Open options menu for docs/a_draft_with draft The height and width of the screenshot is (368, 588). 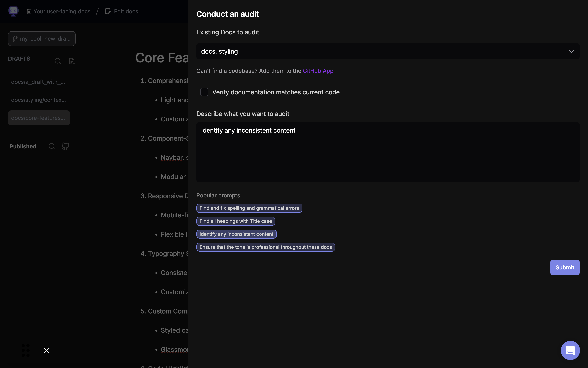[x=73, y=82]
